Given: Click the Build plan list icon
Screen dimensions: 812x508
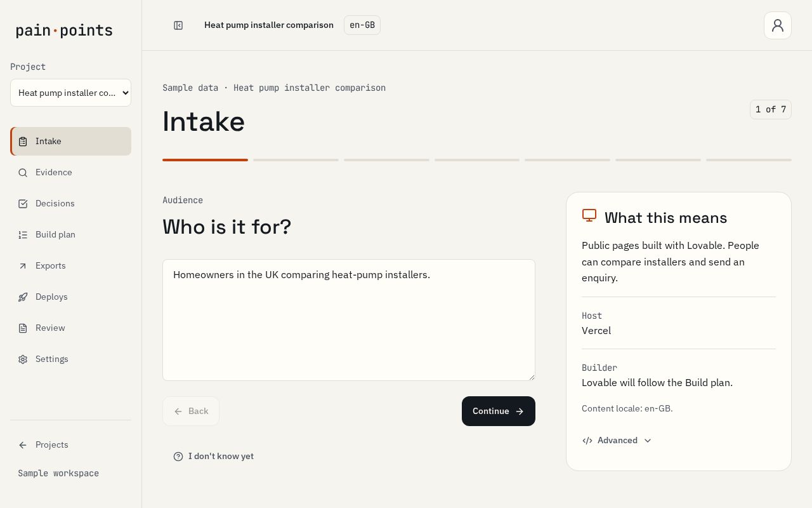Looking at the screenshot, I should [x=23, y=235].
